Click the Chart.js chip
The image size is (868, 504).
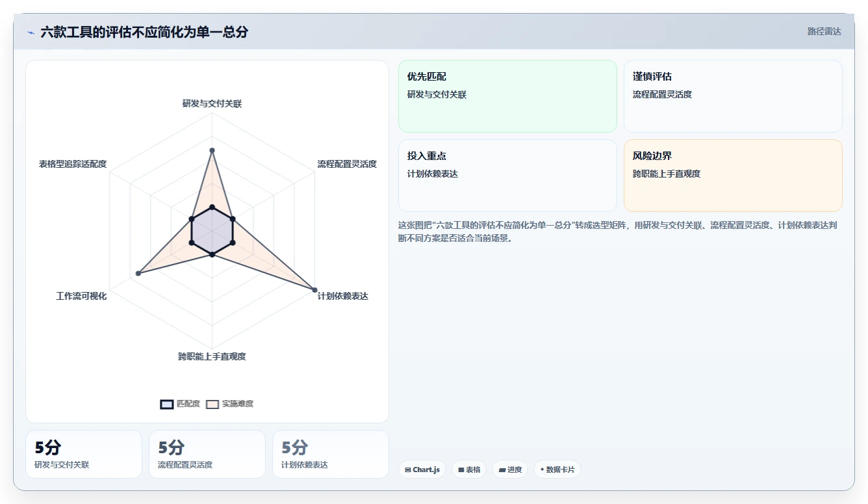pyautogui.click(x=422, y=470)
